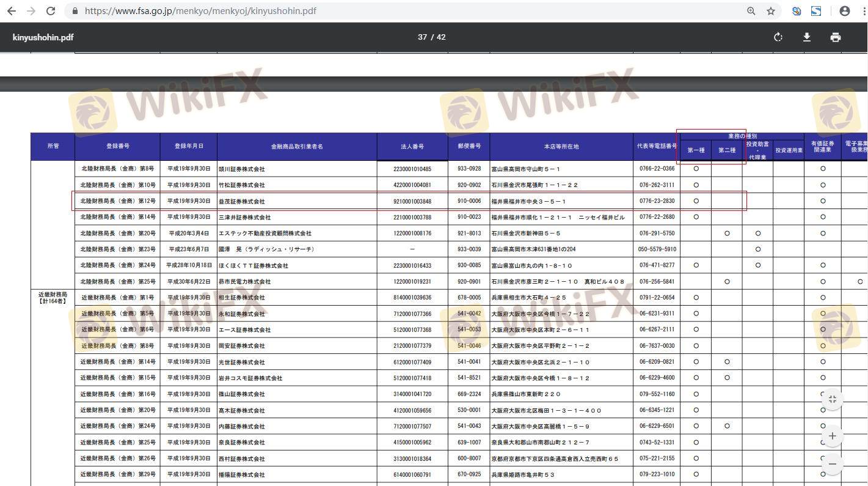Click postal code 669-2324

click(x=469, y=394)
